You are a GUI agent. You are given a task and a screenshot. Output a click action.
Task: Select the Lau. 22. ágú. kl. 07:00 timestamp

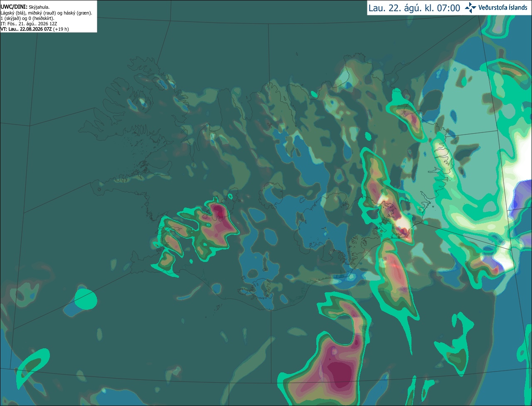414,8
